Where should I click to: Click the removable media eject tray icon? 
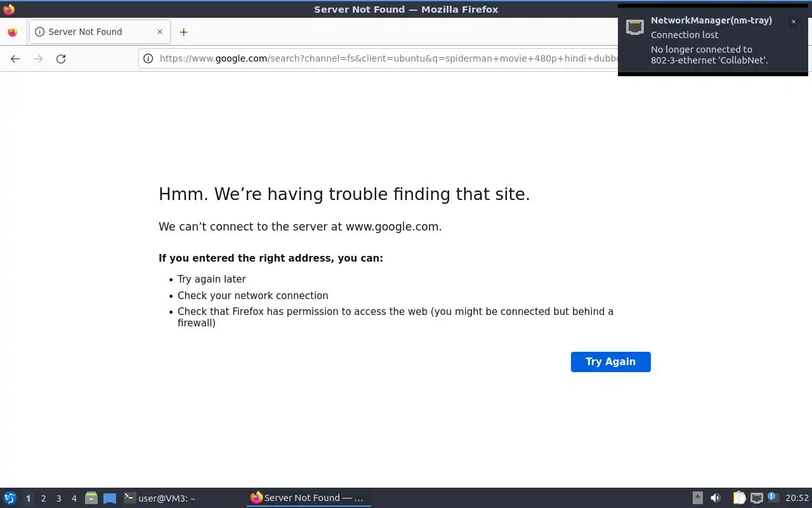[697, 498]
